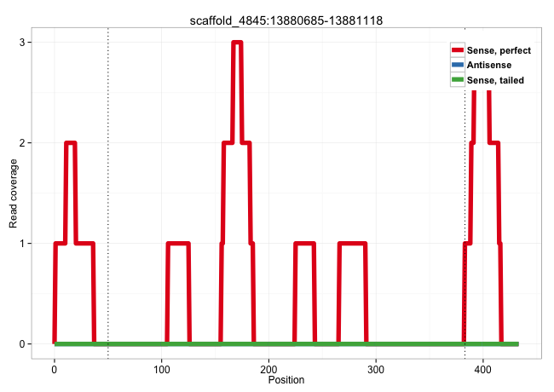Click the dotted vertical line near position 380
The width and height of the screenshot is (554, 392).
[465, 187]
